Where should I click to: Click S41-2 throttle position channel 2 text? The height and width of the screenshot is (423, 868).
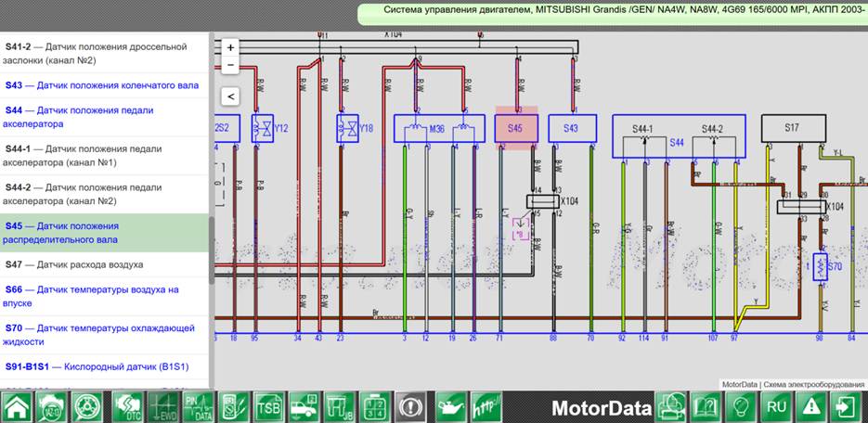(x=96, y=54)
